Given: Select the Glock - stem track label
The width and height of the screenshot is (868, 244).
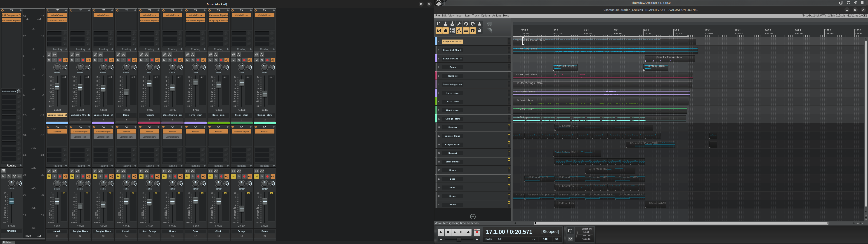Looking at the screenshot, I should click(x=452, y=110).
